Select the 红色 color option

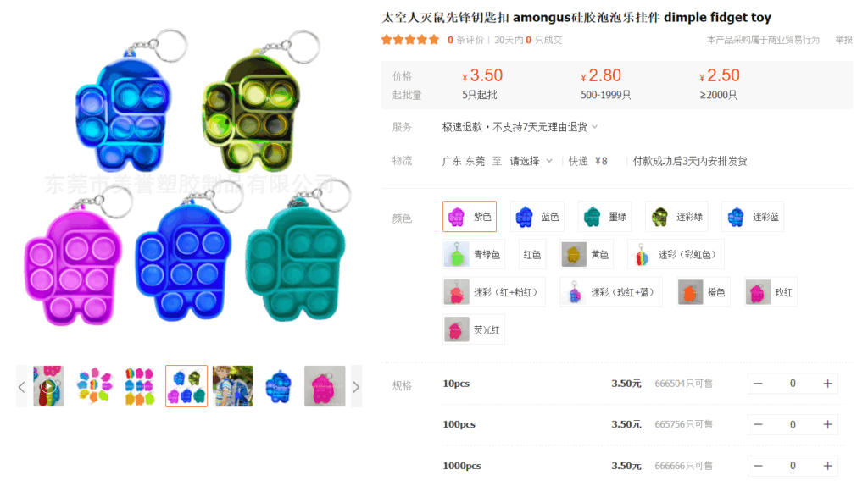pos(532,255)
